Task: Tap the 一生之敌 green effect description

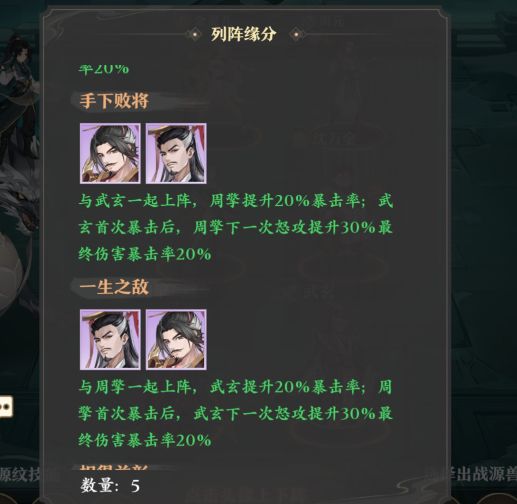Action: (236, 414)
